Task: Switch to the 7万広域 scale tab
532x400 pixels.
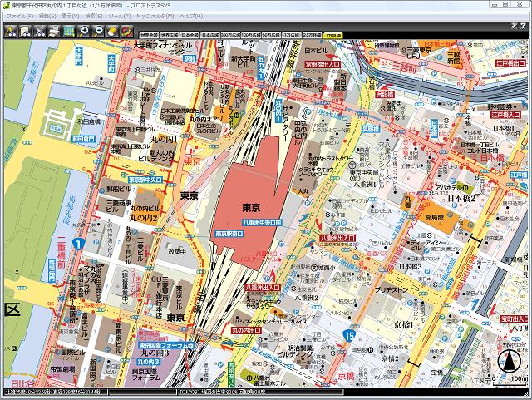Action: (292, 35)
